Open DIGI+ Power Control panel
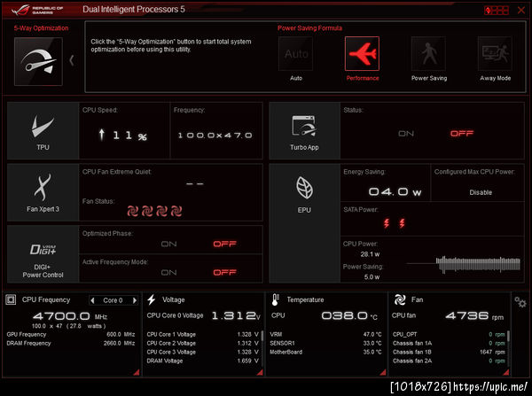532x396 pixels. coord(43,254)
